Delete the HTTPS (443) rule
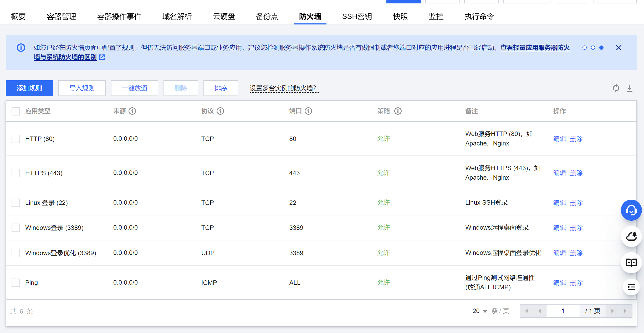 (576, 173)
